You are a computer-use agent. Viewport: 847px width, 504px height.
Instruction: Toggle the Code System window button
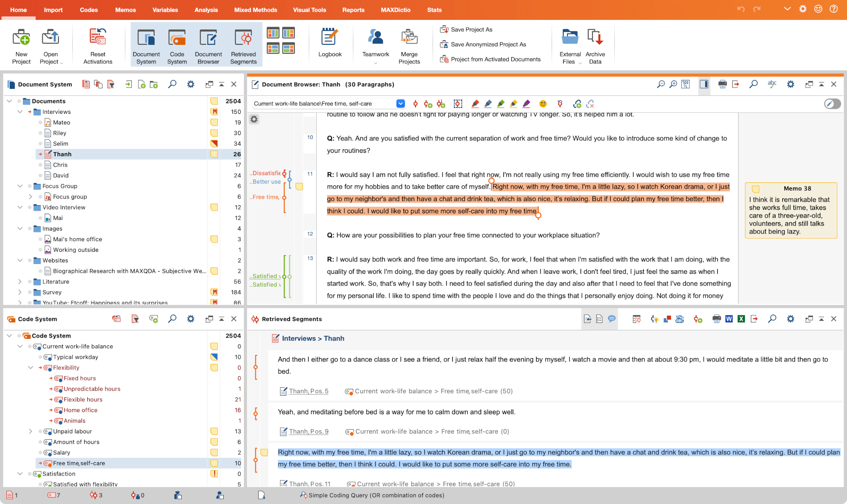pos(177,45)
